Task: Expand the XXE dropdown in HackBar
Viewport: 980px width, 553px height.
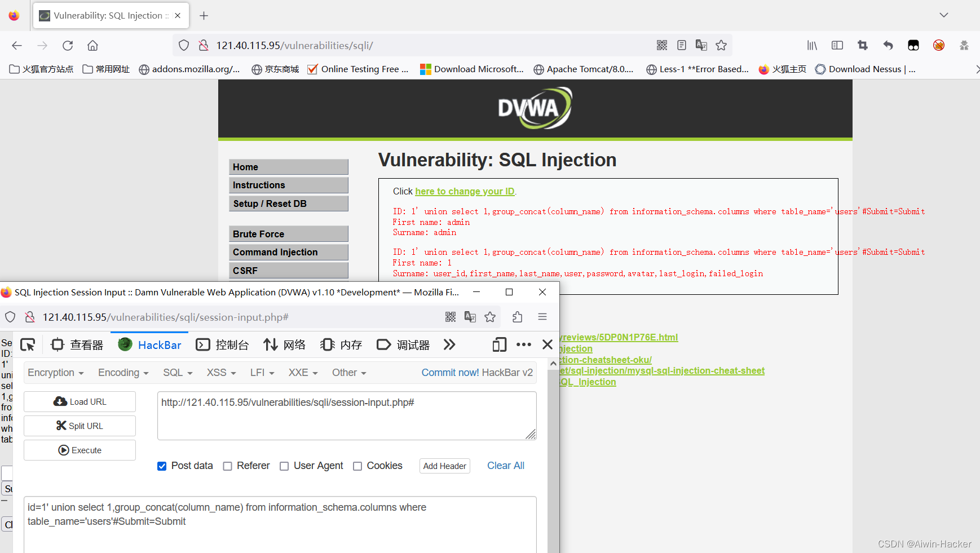Action: (x=303, y=373)
